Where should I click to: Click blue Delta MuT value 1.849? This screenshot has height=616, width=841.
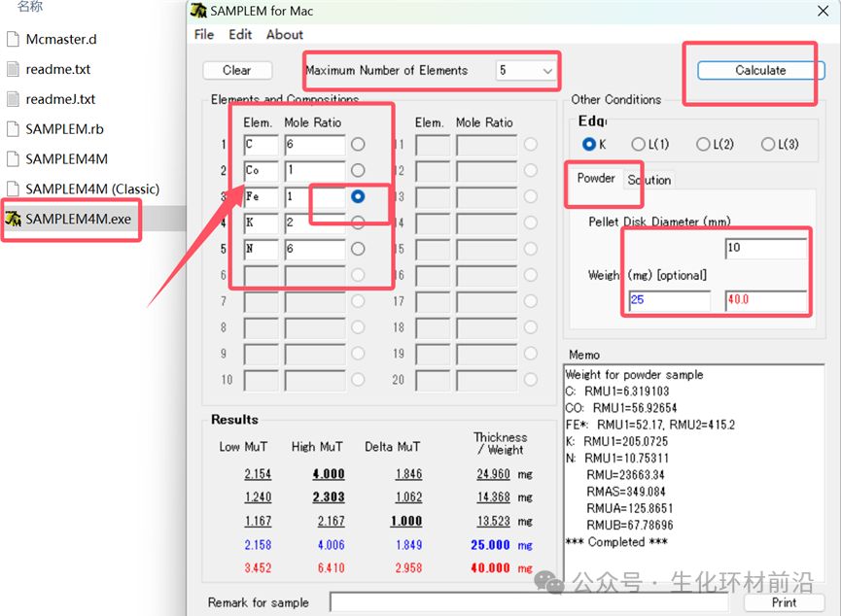[408, 545]
